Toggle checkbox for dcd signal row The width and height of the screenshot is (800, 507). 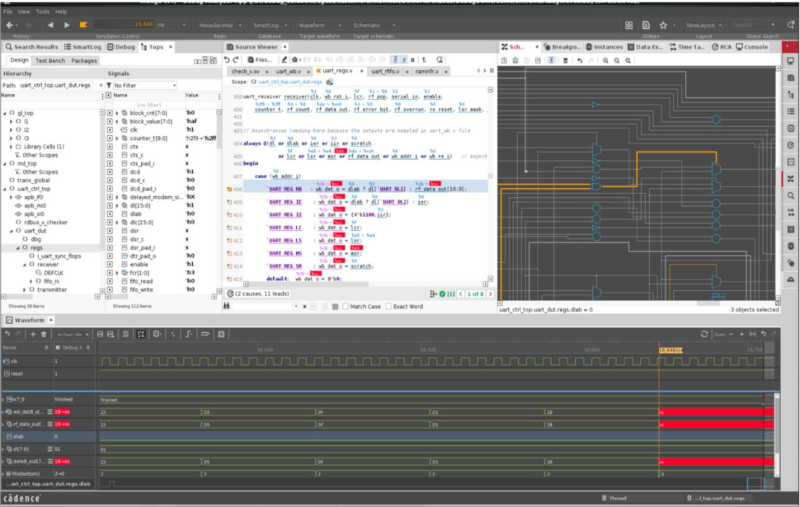point(110,172)
